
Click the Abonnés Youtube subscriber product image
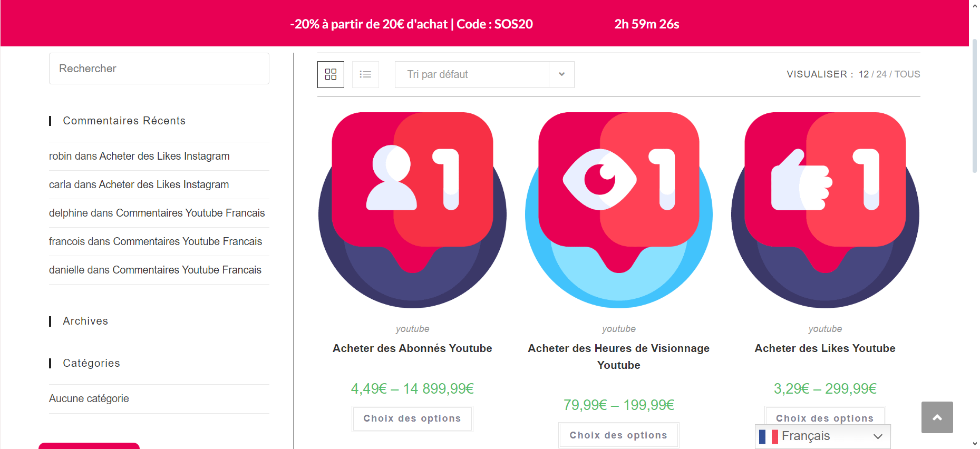(412, 210)
